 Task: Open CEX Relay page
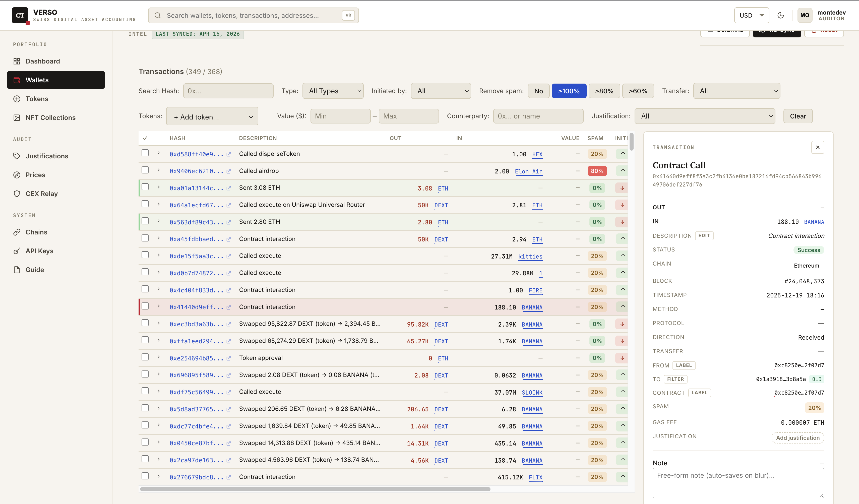pos(56,194)
